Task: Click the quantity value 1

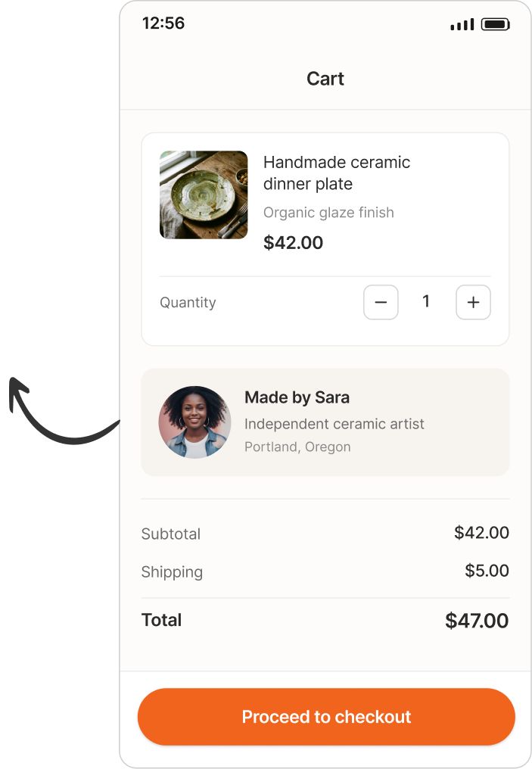Action: [x=426, y=302]
